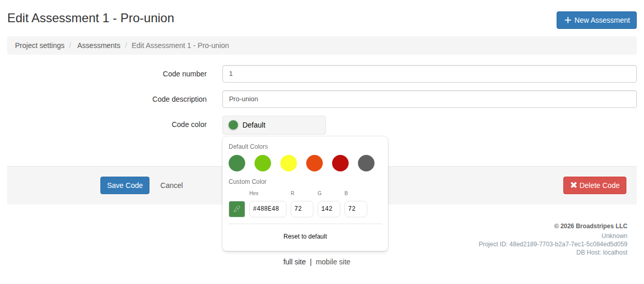This screenshot has width=644, height=284.
Task: Click the Delete Code button
Action: tap(595, 185)
